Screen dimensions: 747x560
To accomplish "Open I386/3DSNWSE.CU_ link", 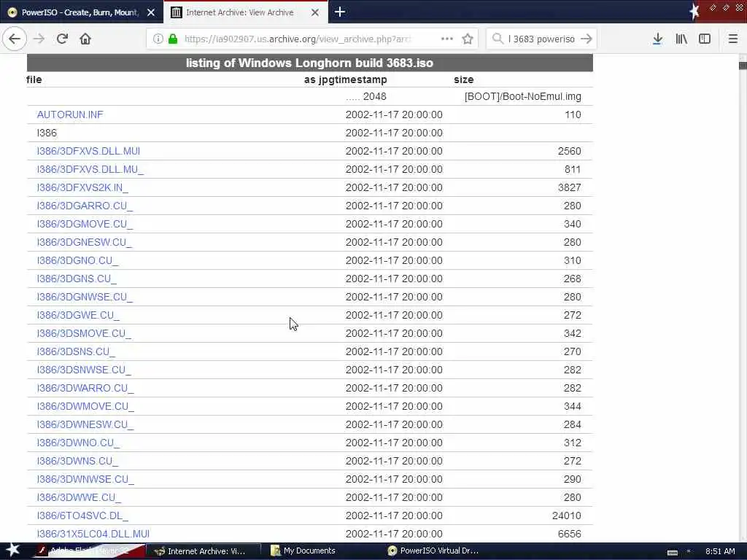I will click(84, 370).
